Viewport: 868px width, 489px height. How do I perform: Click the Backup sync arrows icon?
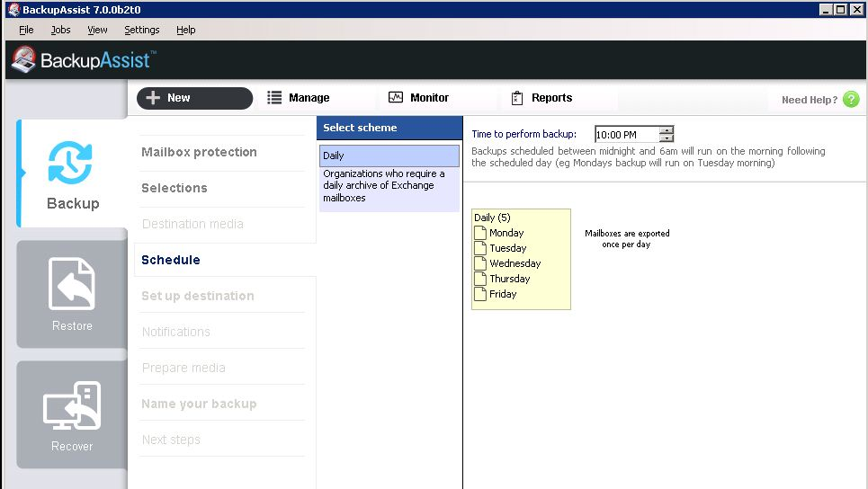point(72,164)
